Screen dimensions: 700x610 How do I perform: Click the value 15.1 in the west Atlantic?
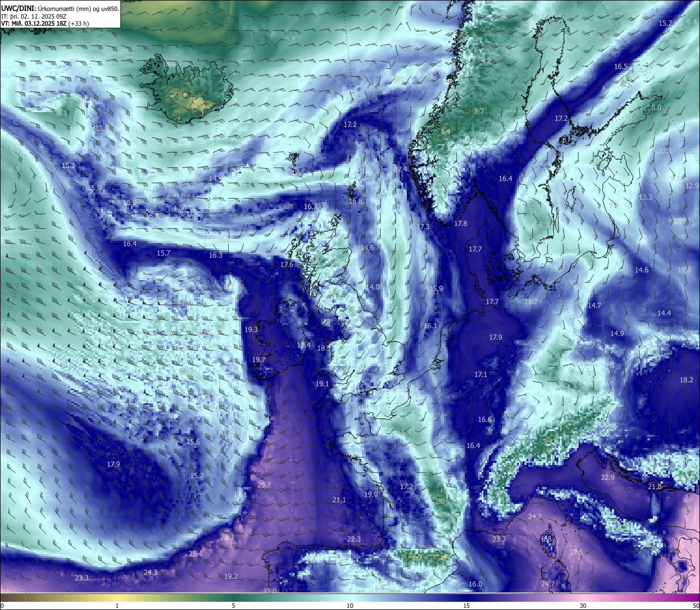pos(68,165)
